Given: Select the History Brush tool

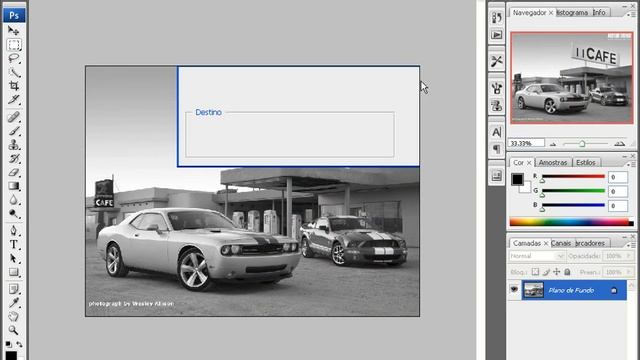Looking at the screenshot, I should [x=13, y=159].
